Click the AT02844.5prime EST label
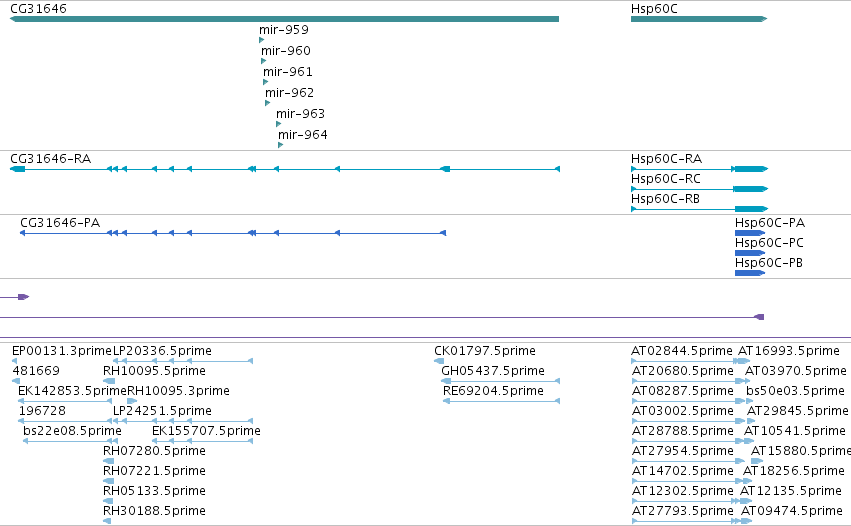The image size is (851, 526). click(682, 351)
